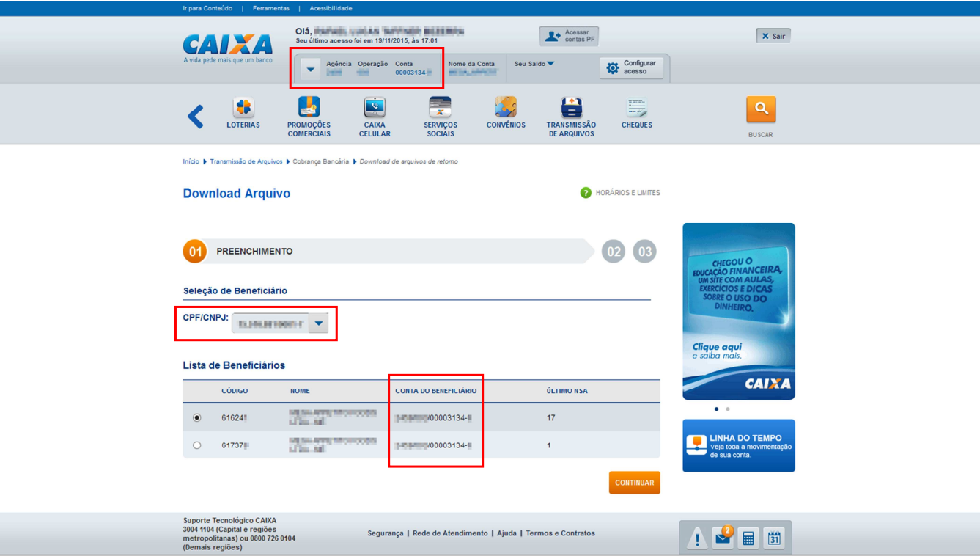Go back with the blue left chevron
The image size is (980, 556).
tap(196, 117)
